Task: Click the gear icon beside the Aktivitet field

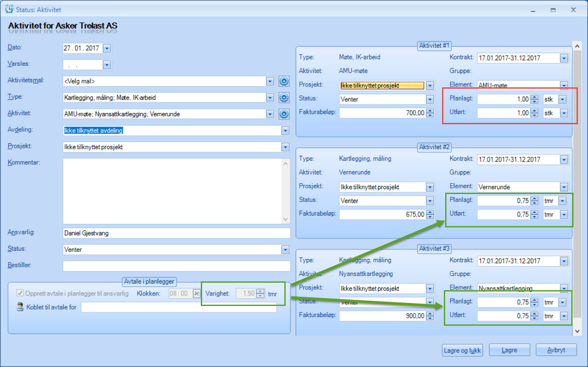Action: pyautogui.click(x=284, y=114)
